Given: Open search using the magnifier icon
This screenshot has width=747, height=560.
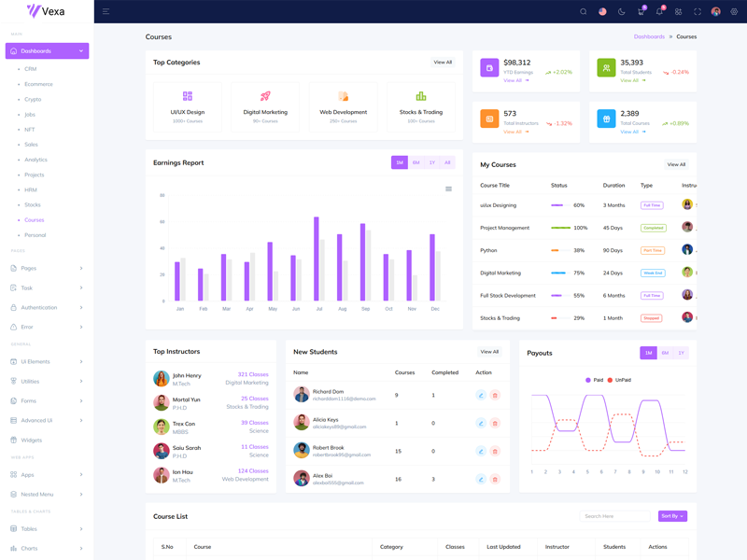Looking at the screenshot, I should coord(584,11).
